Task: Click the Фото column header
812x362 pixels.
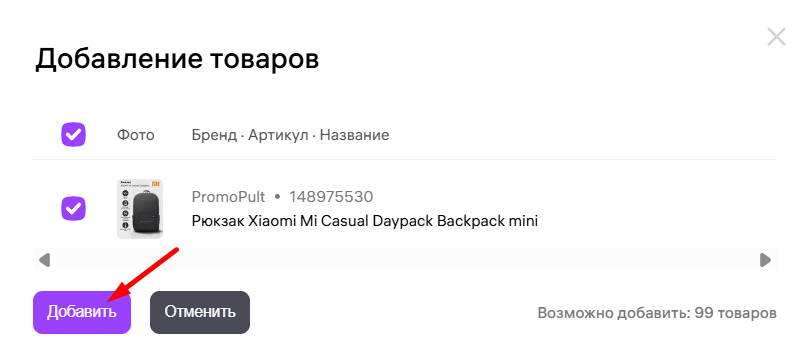Action: pos(136,136)
